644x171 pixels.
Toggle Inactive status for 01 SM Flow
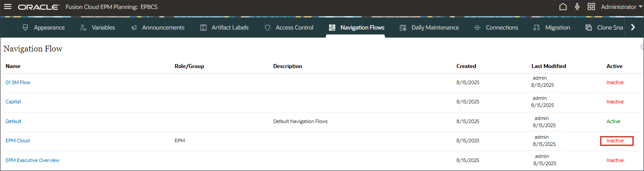tap(615, 82)
